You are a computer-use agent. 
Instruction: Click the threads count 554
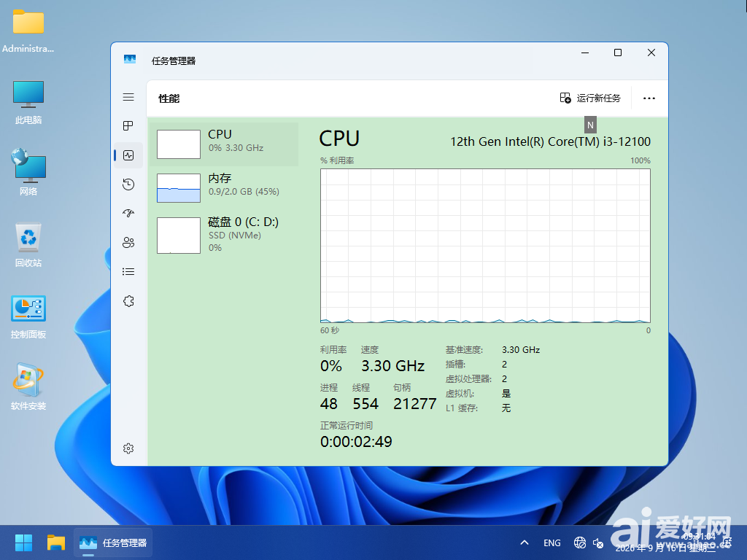coord(365,404)
